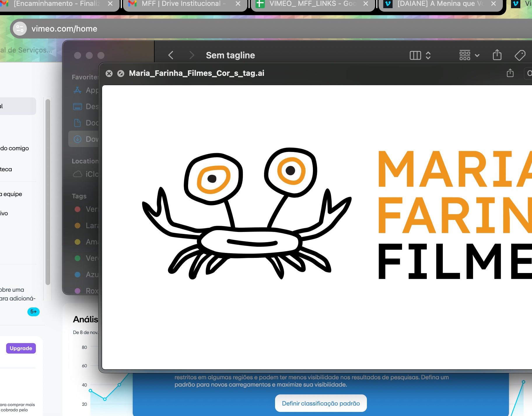
Task: Click the purple Upgrade button on Vimeo
Action: [x=21, y=348]
